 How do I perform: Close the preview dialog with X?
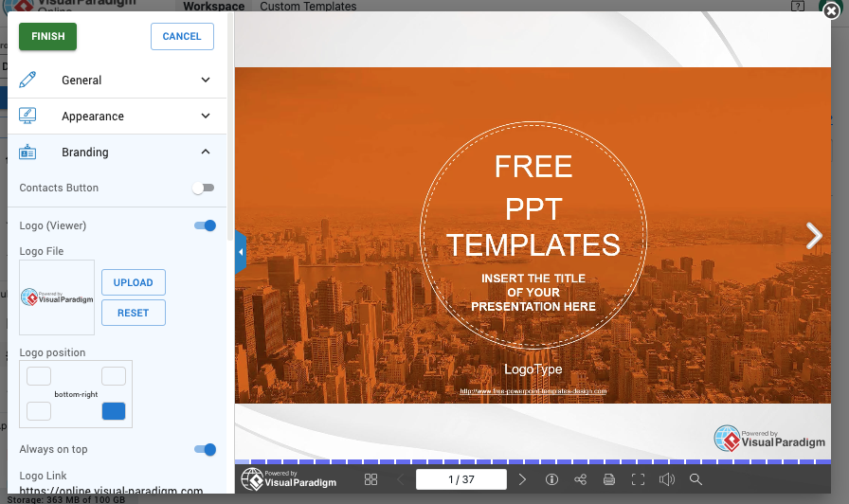(831, 11)
